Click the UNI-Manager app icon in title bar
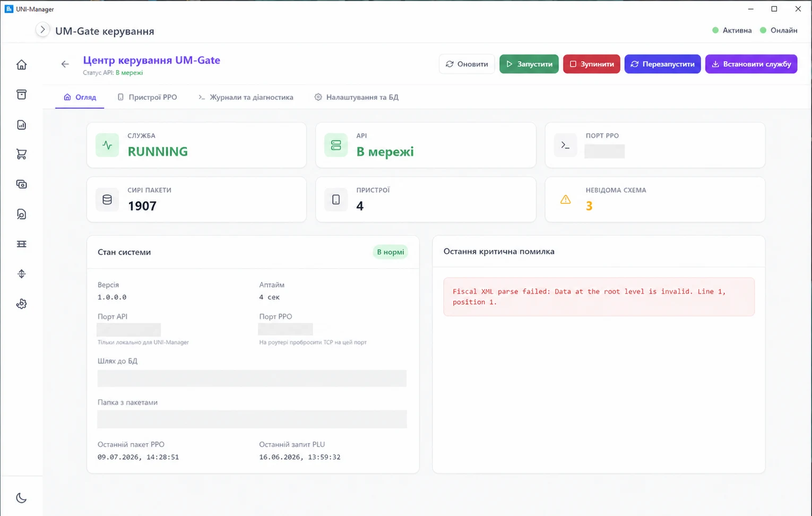The height and width of the screenshot is (516, 812). [x=8, y=9]
